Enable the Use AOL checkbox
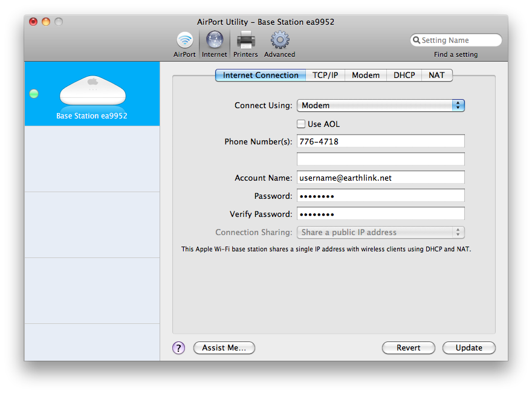 point(301,124)
